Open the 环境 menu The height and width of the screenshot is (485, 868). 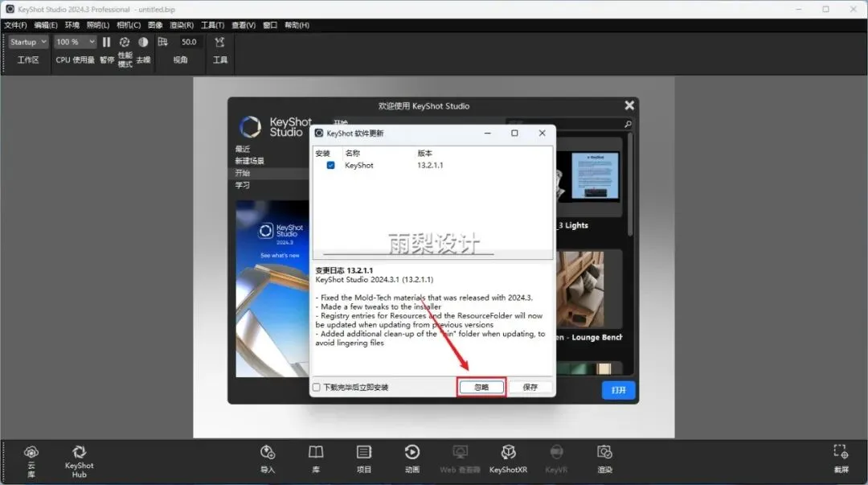[x=72, y=25]
